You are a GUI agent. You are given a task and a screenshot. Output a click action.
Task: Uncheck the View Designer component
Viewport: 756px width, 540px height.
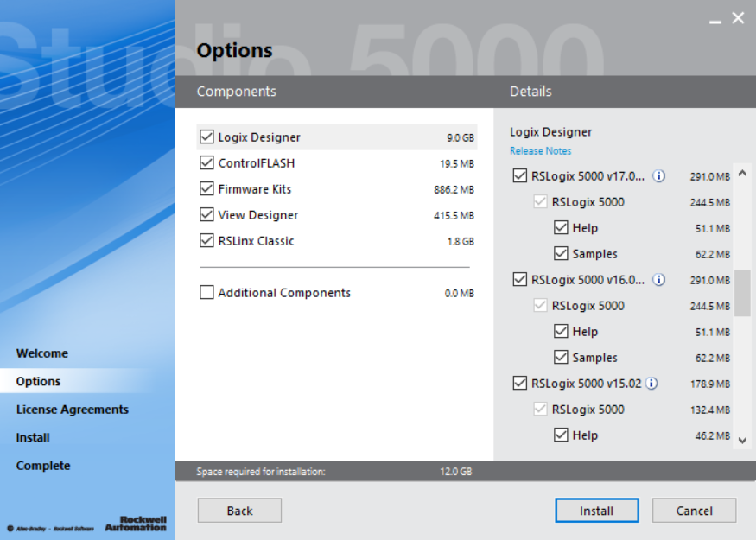[x=206, y=214]
